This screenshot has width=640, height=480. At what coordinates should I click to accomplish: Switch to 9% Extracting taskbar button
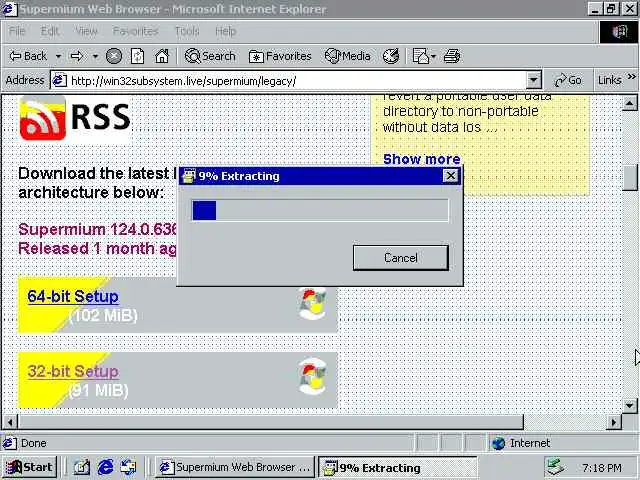pos(397,467)
